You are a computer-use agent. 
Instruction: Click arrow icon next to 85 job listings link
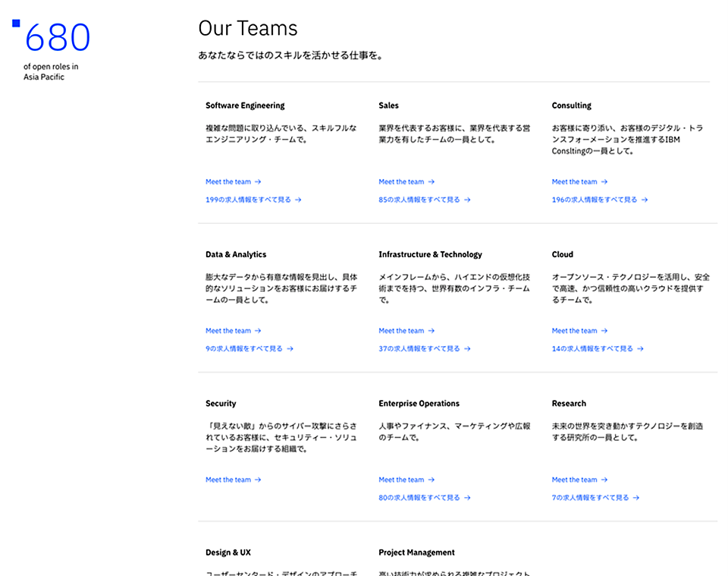[467, 200]
